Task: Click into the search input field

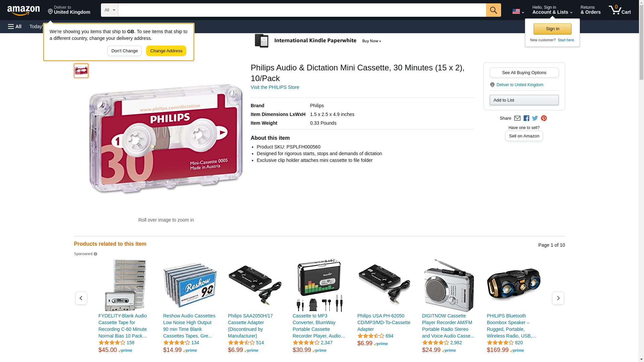Action: click(x=302, y=10)
